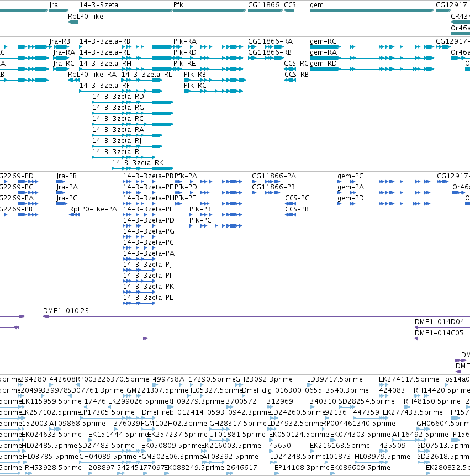Select transcript 14-3-3zeta-RD
The width and height of the screenshot is (470, 476).
pyautogui.click(x=118, y=96)
